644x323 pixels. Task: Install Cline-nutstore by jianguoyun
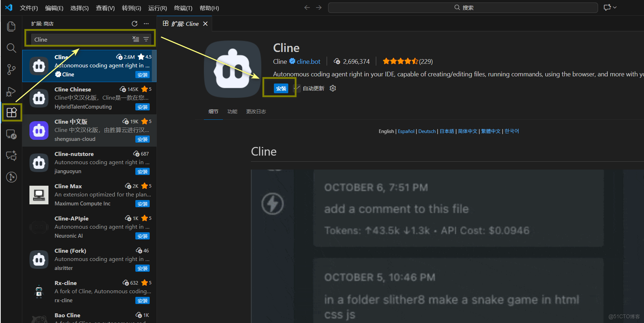(143, 171)
